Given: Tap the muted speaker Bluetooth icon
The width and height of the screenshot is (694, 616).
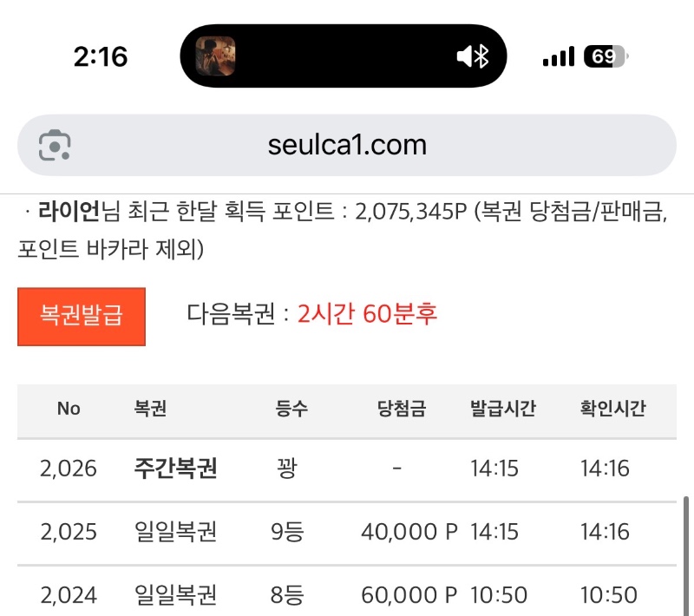Looking at the screenshot, I should (473, 57).
